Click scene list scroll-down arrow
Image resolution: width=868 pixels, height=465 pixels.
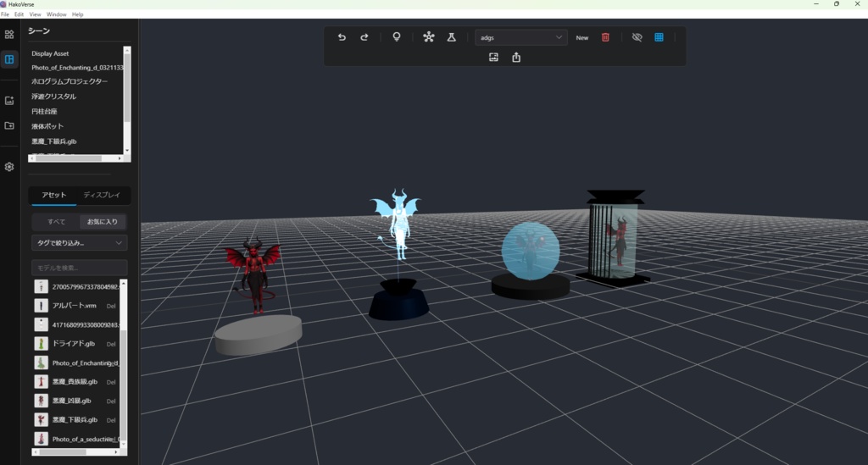(x=127, y=151)
